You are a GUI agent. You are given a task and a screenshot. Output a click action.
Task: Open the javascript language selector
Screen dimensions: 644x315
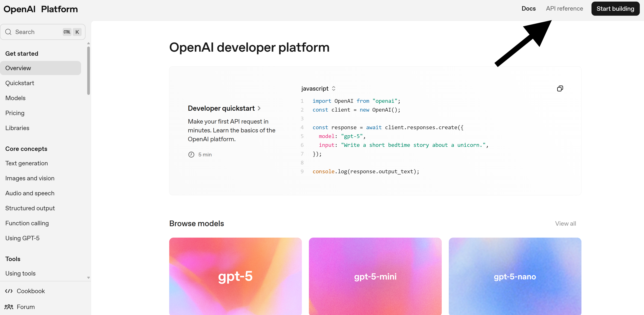tap(318, 88)
